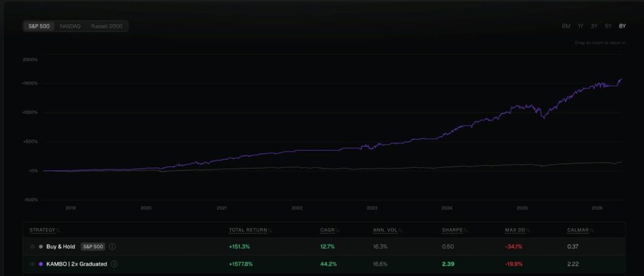This screenshot has width=644, height=276.
Task: Select the KAMBO | 2x Graduated strategy name
Action: click(77, 264)
